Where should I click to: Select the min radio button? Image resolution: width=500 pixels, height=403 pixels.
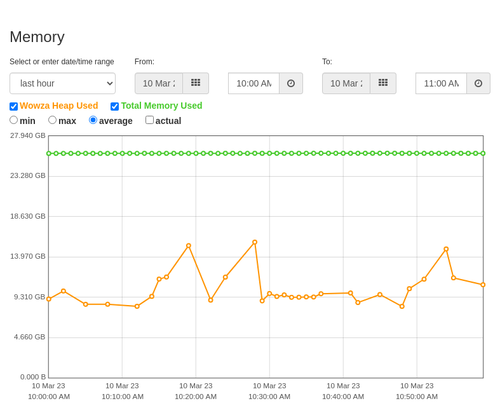[x=14, y=120]
